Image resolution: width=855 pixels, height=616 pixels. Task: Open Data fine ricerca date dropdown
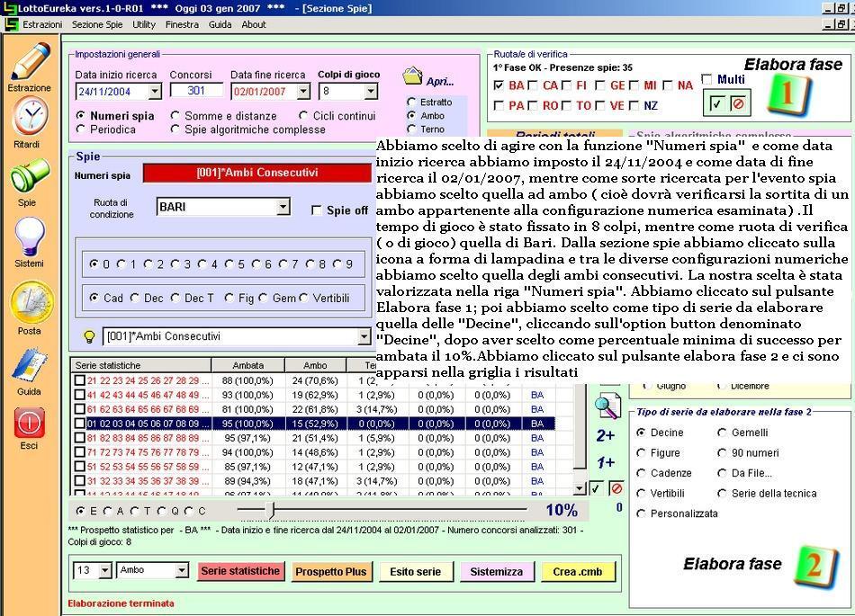tap(303, 92)
